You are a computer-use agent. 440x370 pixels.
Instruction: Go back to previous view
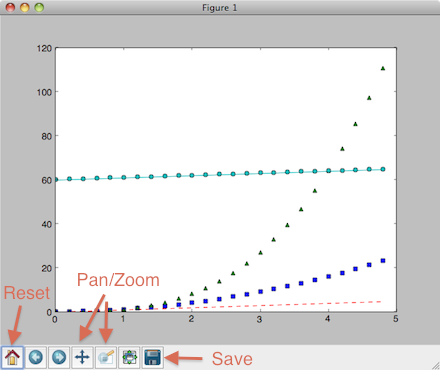point(36,357)
